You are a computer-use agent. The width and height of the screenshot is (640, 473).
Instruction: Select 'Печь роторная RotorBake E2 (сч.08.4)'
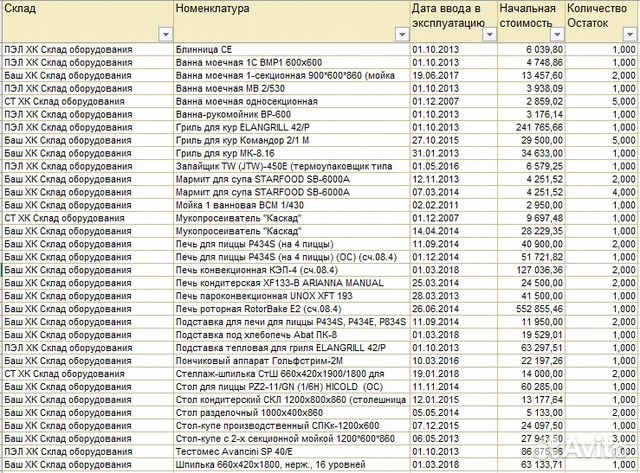click(292, 309)
